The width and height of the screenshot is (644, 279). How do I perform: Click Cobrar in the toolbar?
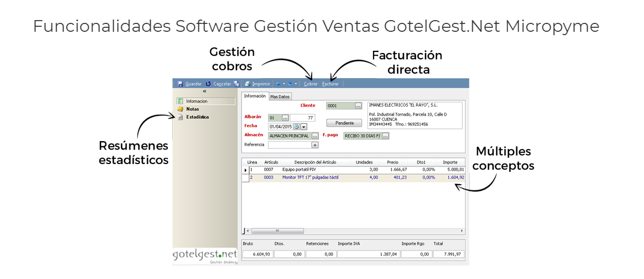pos(311,84)
